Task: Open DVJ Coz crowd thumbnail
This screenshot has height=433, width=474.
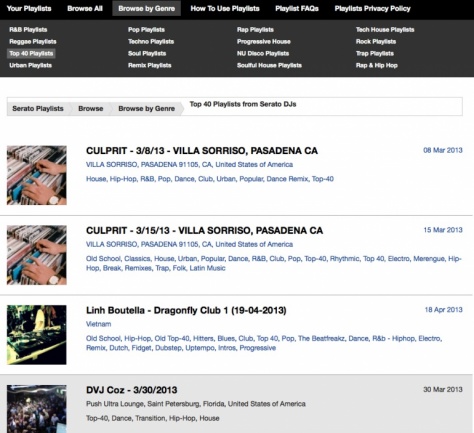Action: (x=37, y=409)
